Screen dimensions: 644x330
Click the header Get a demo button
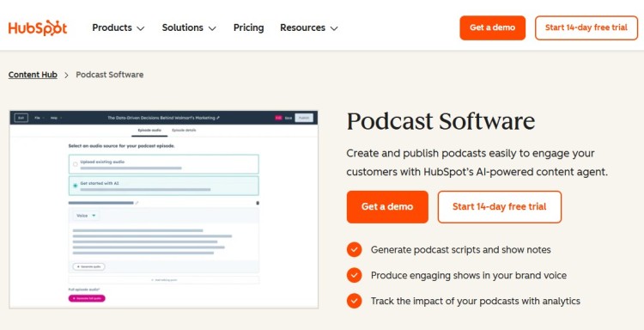[x=493, y=28]
